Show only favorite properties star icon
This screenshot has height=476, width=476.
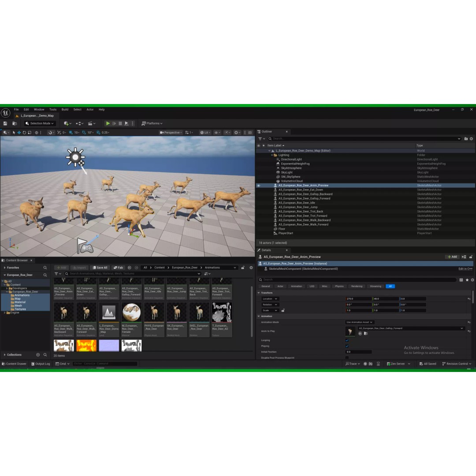pyautogui.click(x=467, y=280)
